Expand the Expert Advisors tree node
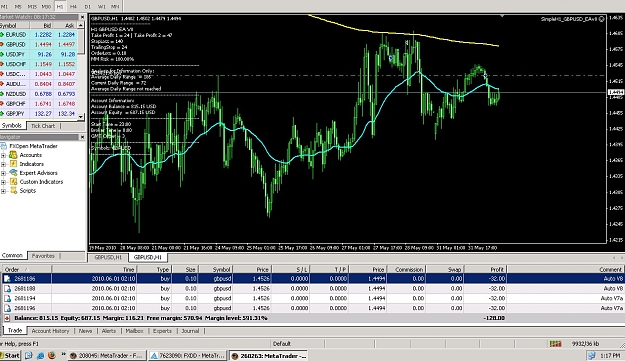This screenshot has height=361, width=625. (x=4, y=173)
